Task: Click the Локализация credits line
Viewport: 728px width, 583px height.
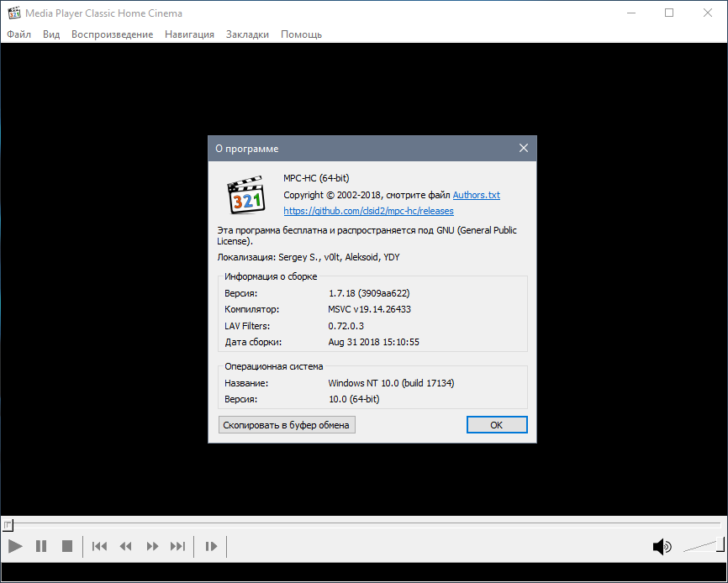Action: pos(309,257)
